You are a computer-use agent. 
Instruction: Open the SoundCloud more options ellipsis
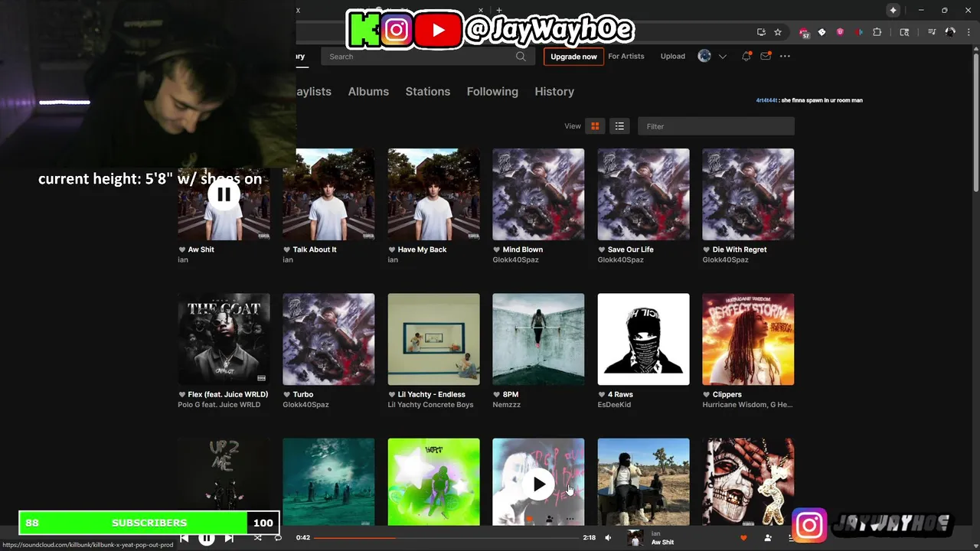(x=785, y=56)
